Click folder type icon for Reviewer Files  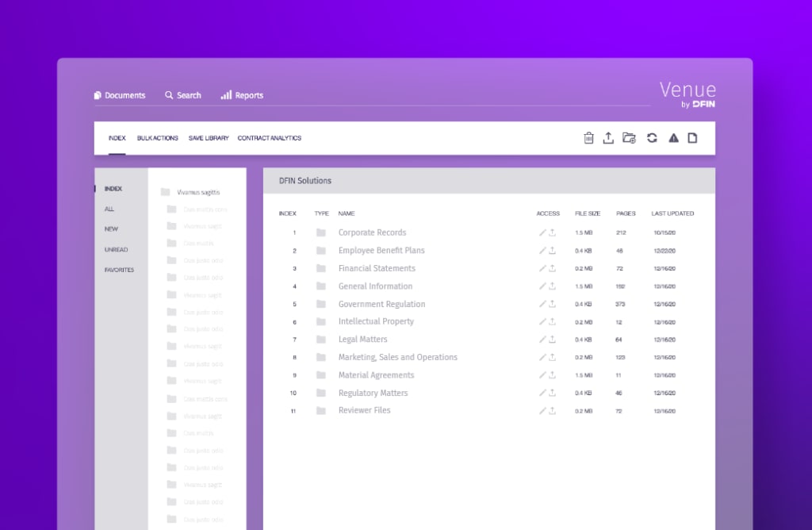tap(321, 411)
